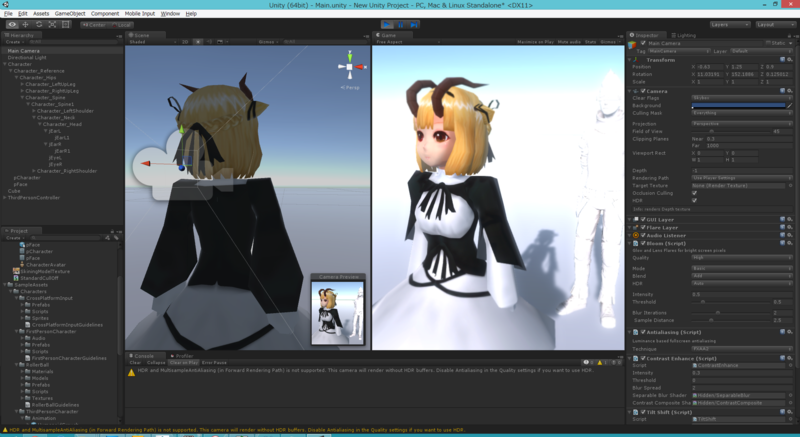
Task: Click the Step frame button
Action: 414,24
